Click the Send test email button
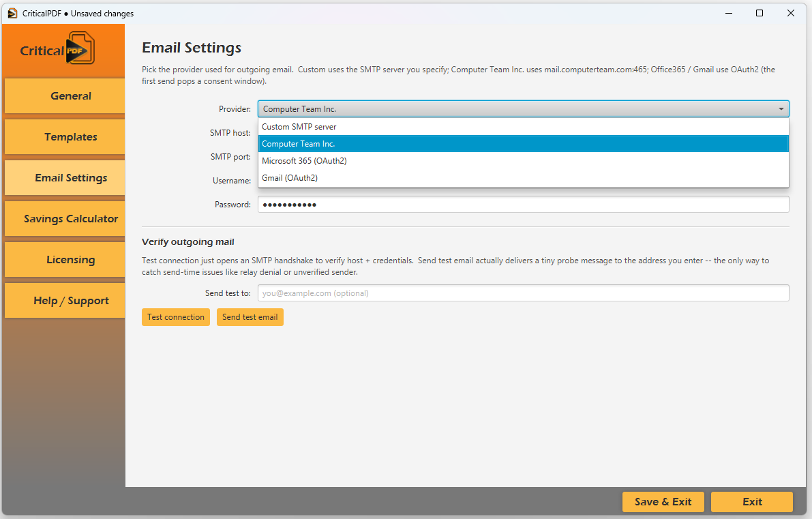Viewport: 812px width, 519px height. point(250,317)
